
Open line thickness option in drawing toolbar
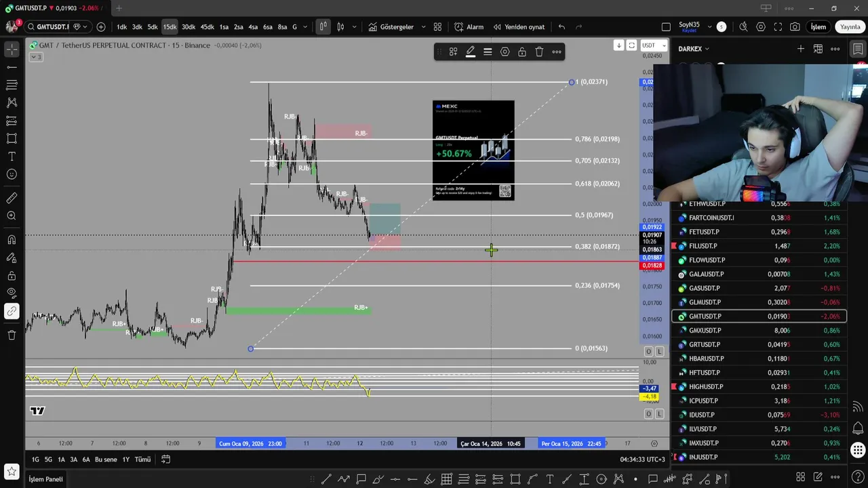[488, 52]
